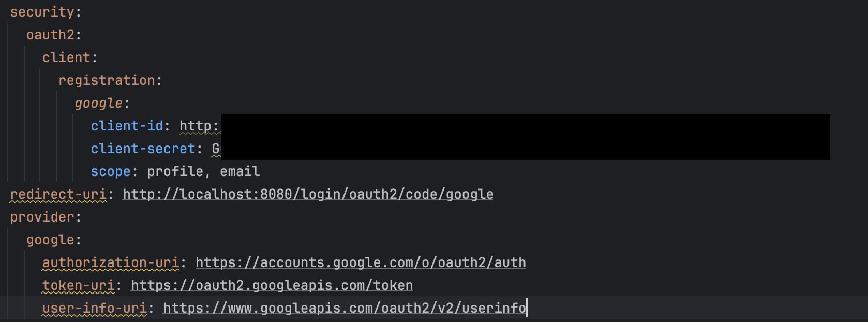Click the client-secret property name
Image resolution: width=868 pixels, height=322 pixels.
(143, 149)
